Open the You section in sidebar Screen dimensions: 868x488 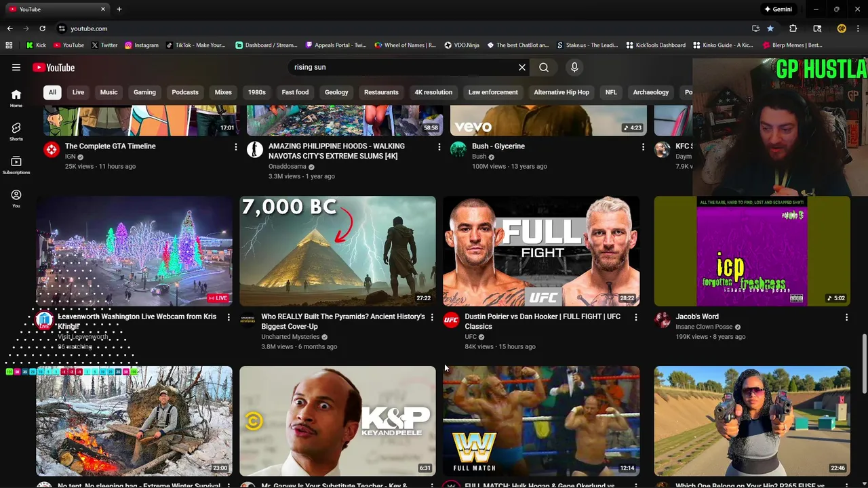tap(16, 199)
